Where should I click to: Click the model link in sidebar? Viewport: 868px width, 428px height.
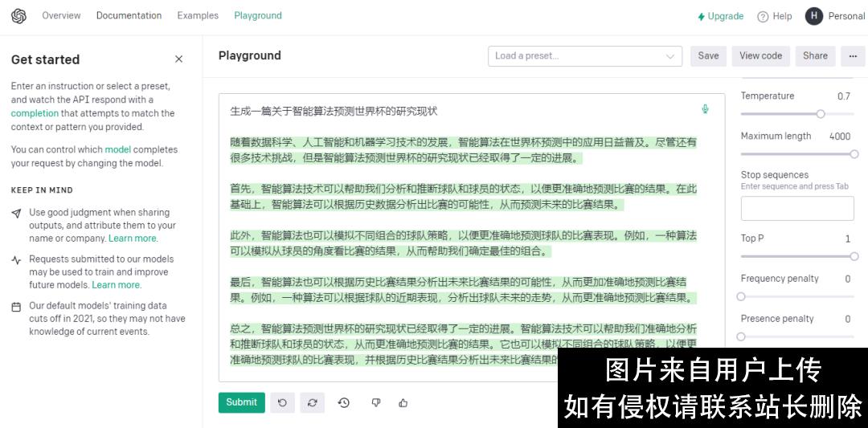[117, 149]
